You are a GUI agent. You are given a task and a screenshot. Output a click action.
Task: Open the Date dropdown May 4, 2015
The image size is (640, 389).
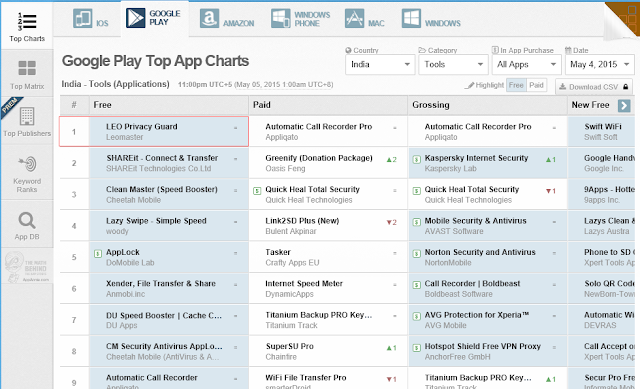(x=600, y=64)
